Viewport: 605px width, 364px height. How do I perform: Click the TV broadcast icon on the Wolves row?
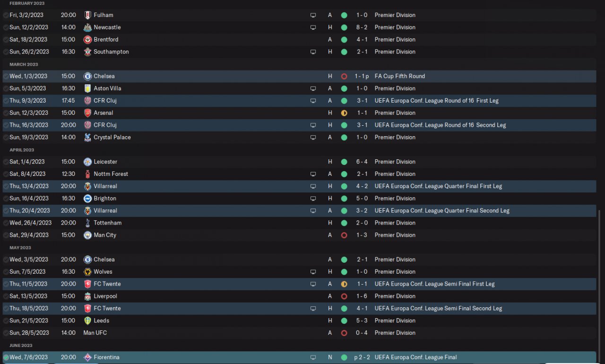click(x=313, y=272)
